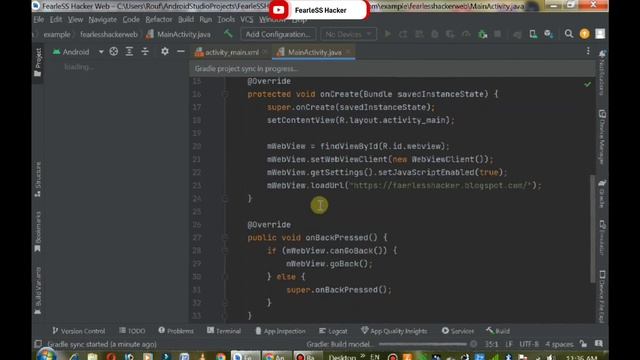
Task: Toggle the read-only lock icon in status bar
Action: (x=583, y=344)
